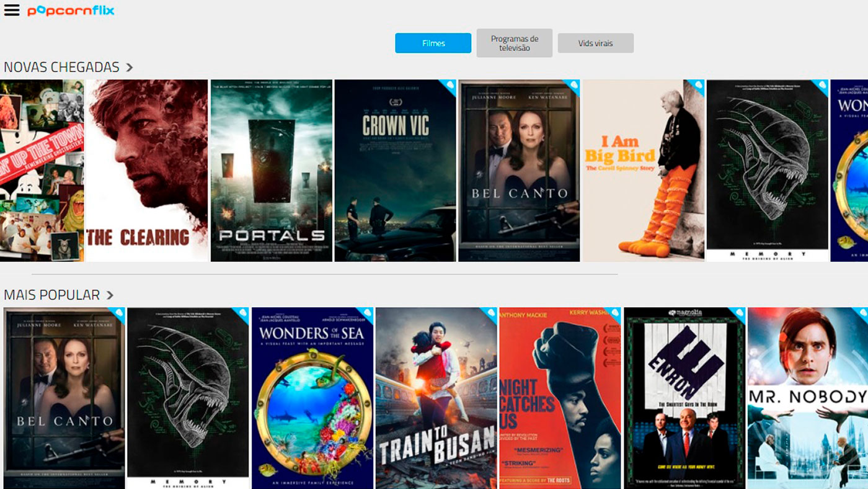This screenshot has width=868, height=489.
Task: Select the Filmes tab
Action: click(433, 43)
